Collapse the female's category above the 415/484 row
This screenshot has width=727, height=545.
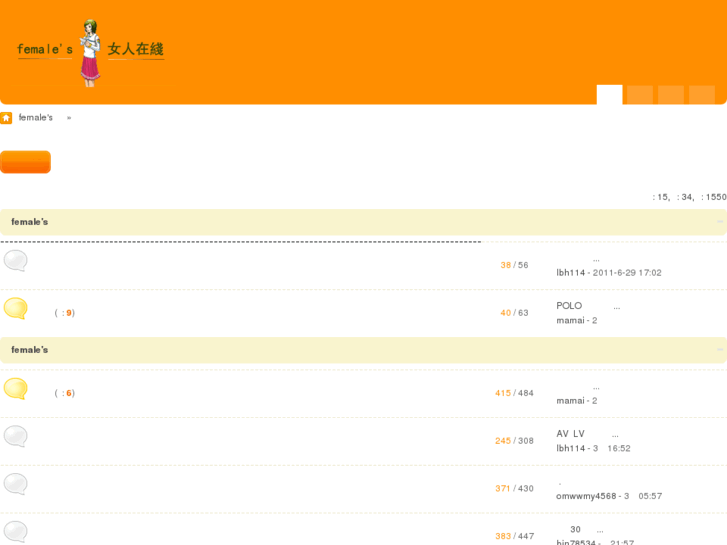(x=720, y=350)
